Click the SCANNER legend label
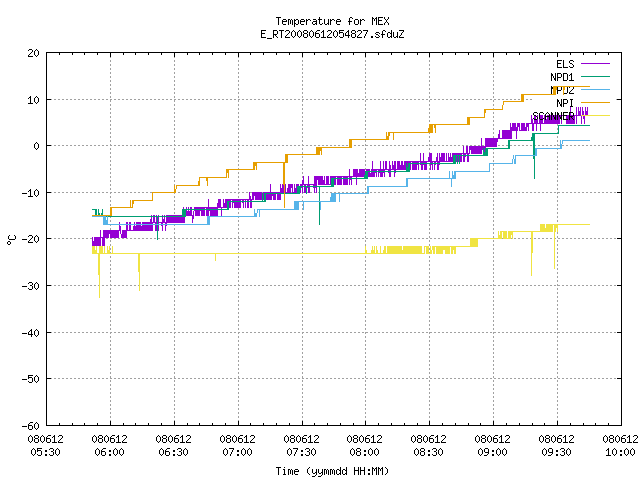Screen dimensions: 640x480 pos(553,116)
